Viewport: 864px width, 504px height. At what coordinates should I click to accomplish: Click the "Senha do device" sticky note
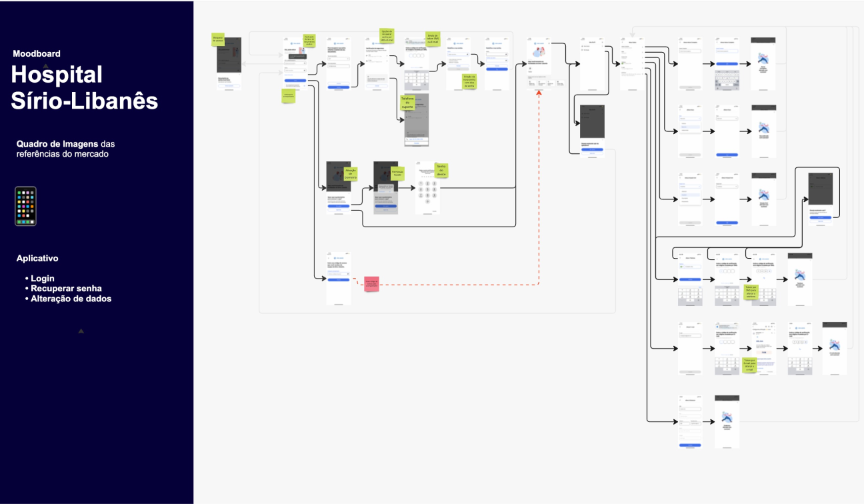click(x=441, y=170)
